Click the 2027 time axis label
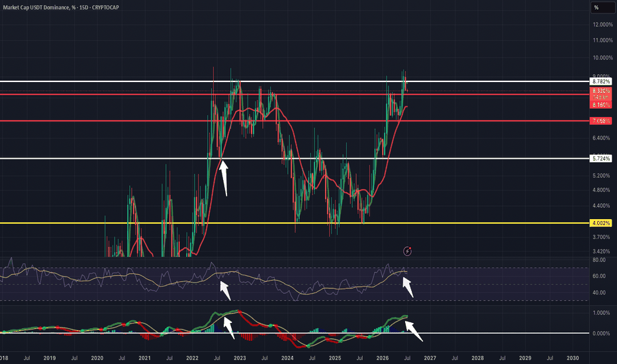Screen dimensions: 617x364 click(x=430, y=358)
